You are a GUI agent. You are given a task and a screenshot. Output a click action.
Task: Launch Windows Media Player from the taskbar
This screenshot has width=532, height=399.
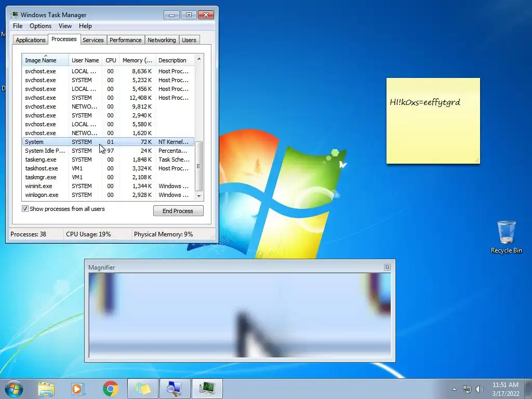pos(78,389)
